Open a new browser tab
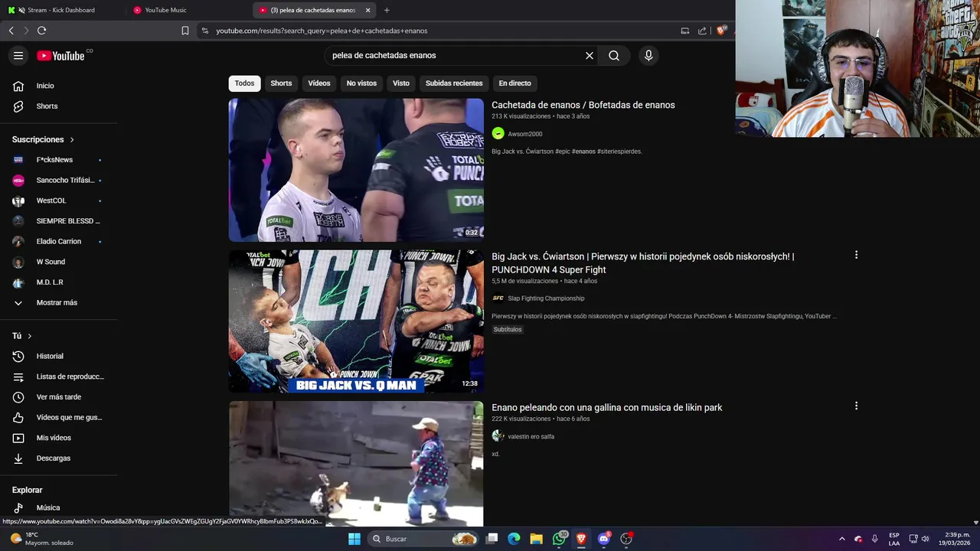 [387, 10]
